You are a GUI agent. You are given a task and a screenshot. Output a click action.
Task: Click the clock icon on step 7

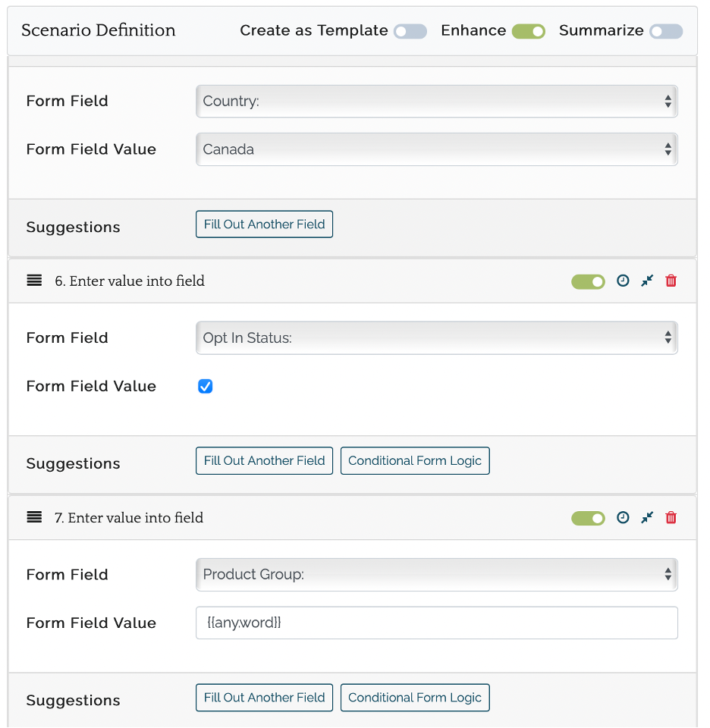[x=623, y=518]
